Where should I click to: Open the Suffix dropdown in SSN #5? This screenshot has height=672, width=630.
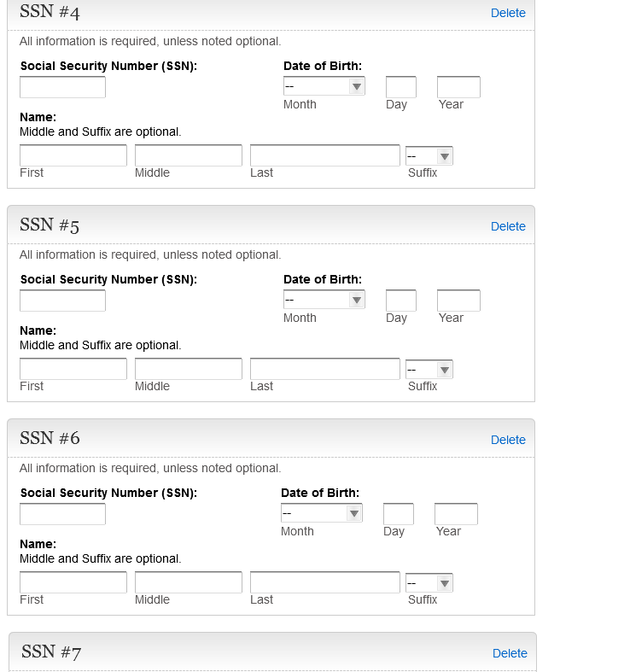(429, 370)
